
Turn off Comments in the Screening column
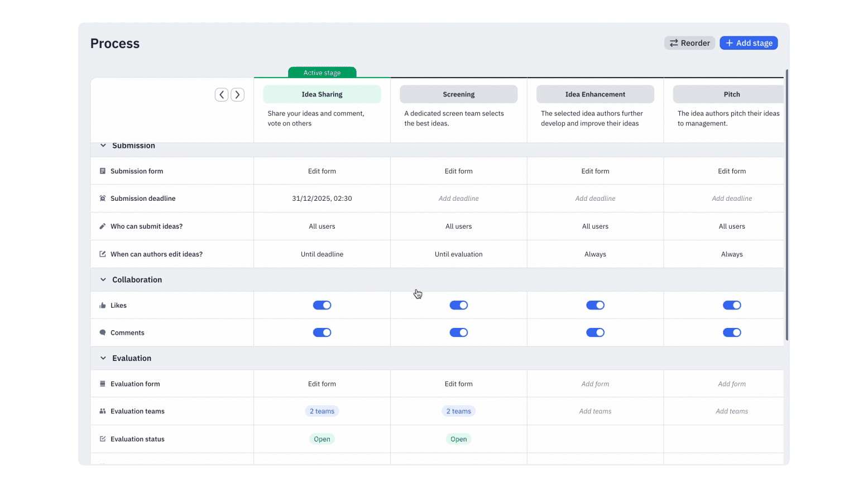click(x=458, y=332)
